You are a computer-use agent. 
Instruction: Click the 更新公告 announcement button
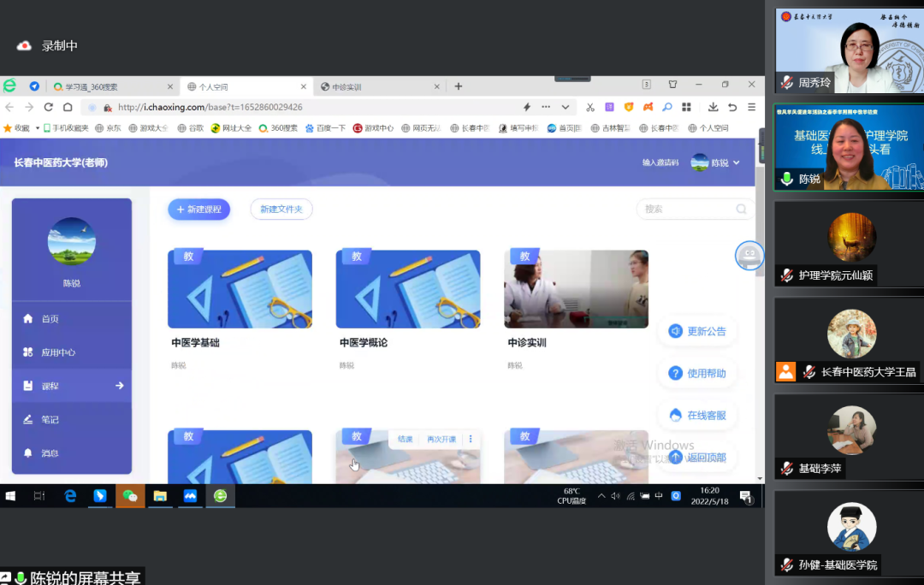point(697,332)
